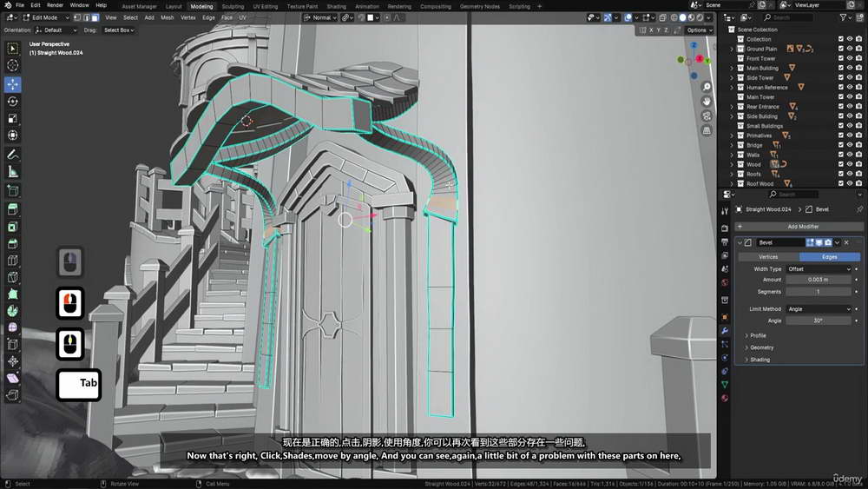Click the viewport pan hand icon
The height and width of the screenshot is (489, 868).
click(x=707, y=102)
